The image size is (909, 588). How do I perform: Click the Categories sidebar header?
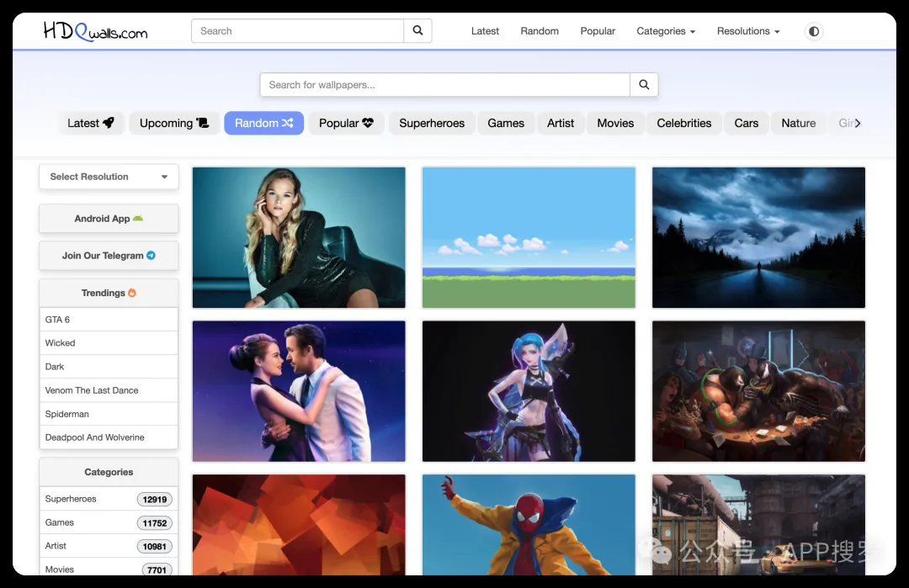109,472
